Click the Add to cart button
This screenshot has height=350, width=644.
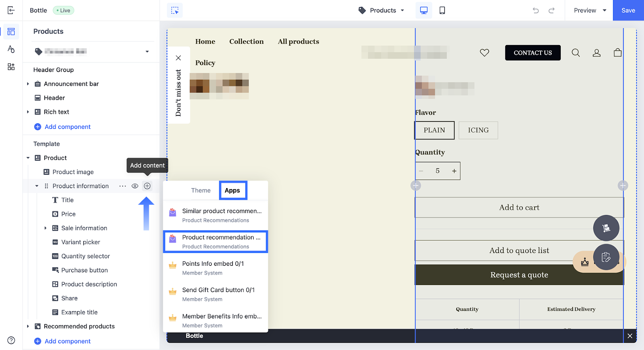[519, 207]
